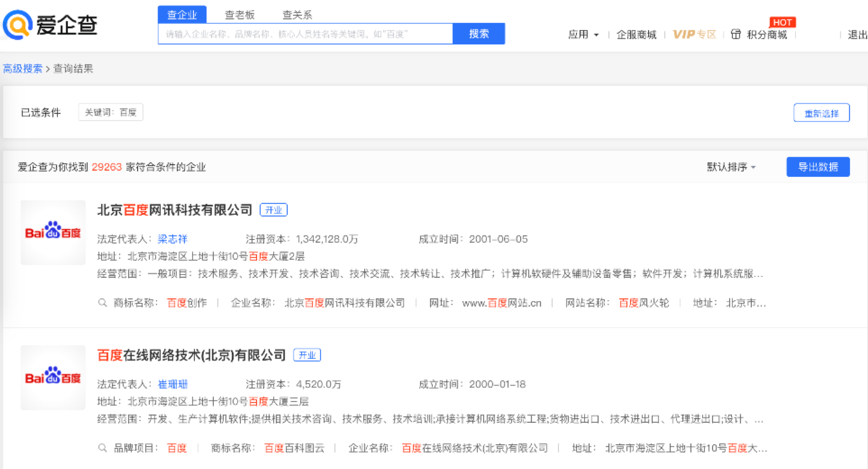Click the 查询结果 breadcrumb text
This screenshot has height=469, width=868.
[73, 69]
